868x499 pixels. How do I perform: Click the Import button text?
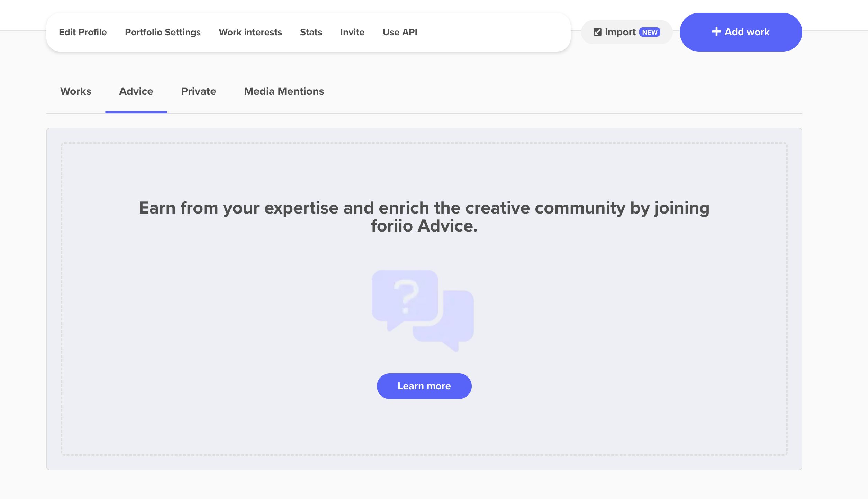(x=620, y=32)
